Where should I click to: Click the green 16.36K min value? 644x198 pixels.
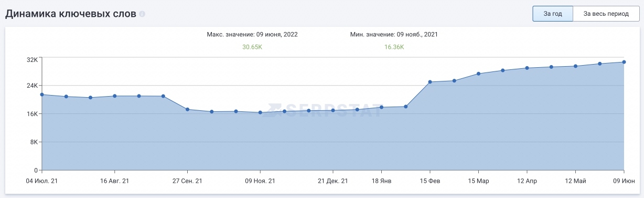(394, 47)
